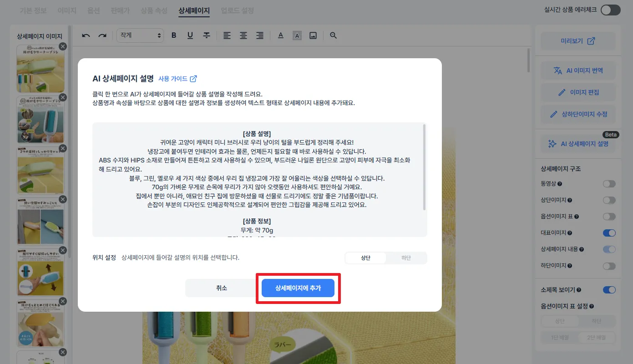This screenshot has height=364, width=633.
Task: Remove the fifth detail page image
Action: click(x=63, y=250)
